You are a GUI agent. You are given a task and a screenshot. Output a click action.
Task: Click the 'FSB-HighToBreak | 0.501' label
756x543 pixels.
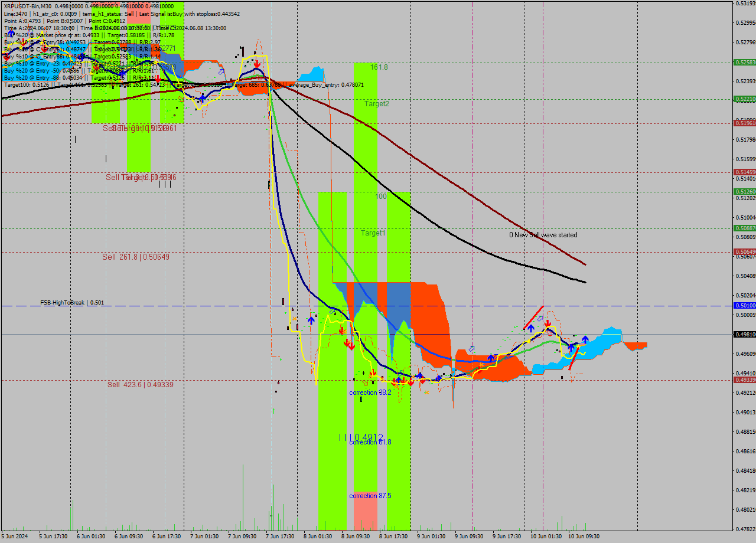pyautogui.click(x=72, y=303)
